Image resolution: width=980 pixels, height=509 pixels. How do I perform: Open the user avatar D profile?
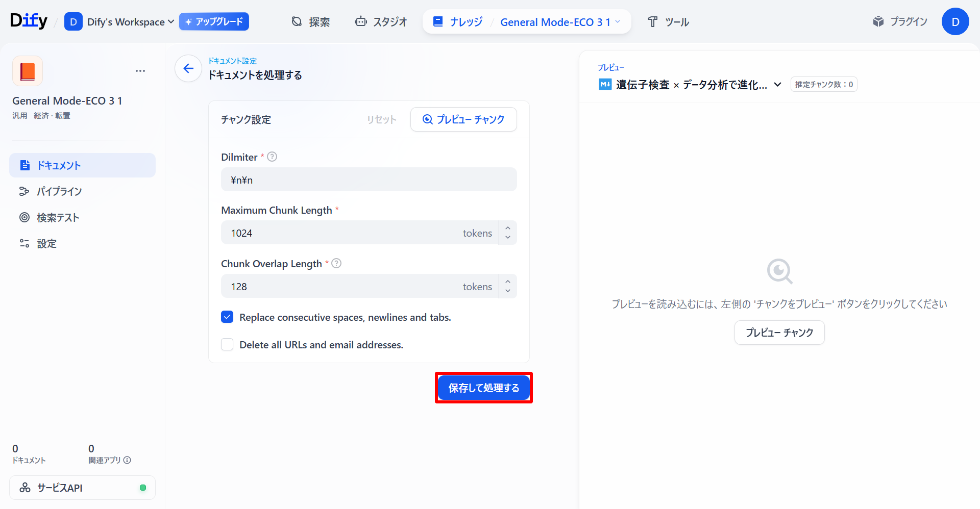(955, 22)
